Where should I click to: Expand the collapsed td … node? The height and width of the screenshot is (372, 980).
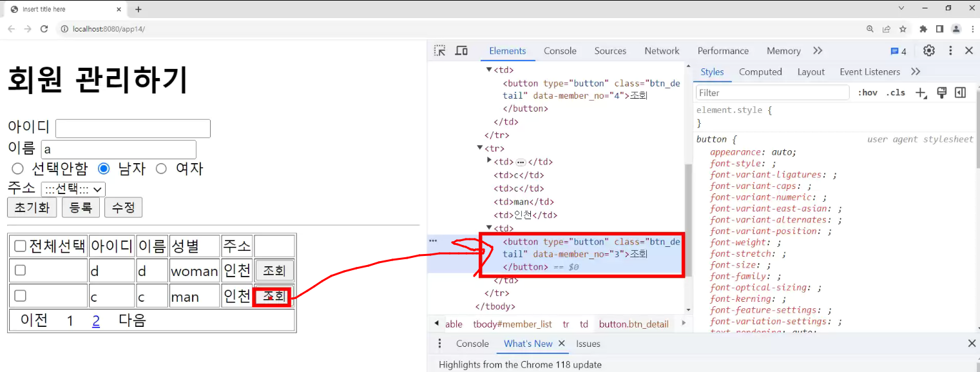click(489, 161)
